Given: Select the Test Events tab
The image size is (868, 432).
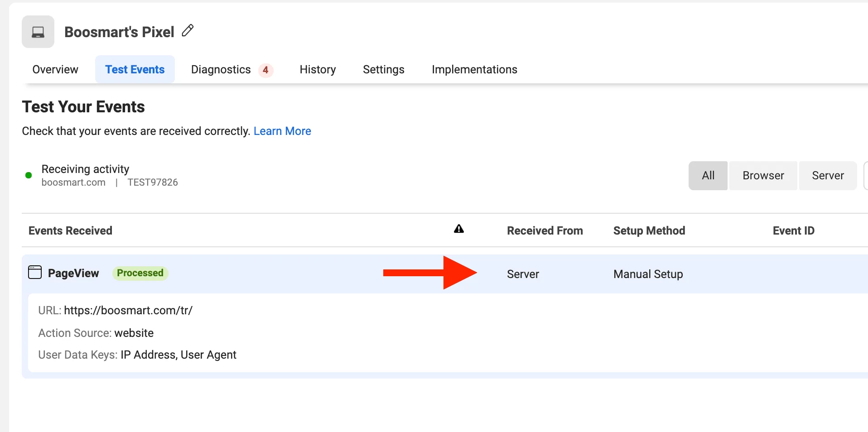Looking at the screenshot, I should point(135,69).
